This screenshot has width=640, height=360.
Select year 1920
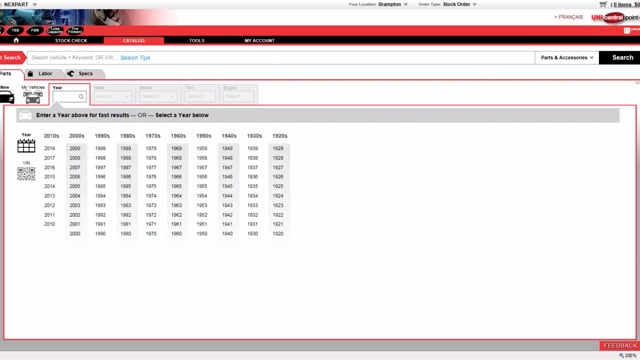tap(278, 234)
